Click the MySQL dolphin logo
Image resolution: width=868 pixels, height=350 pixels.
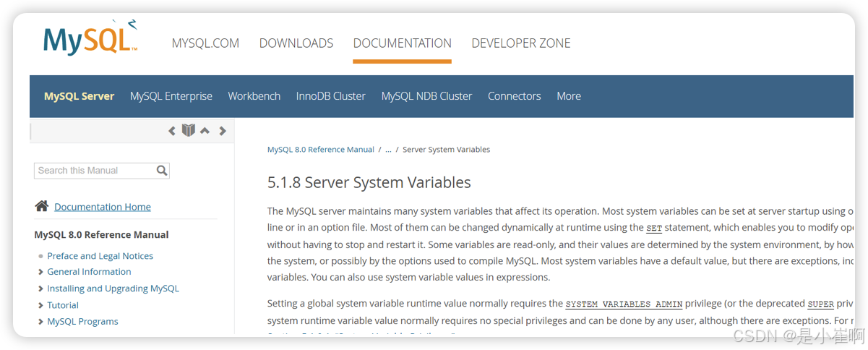tap(90, 38)
